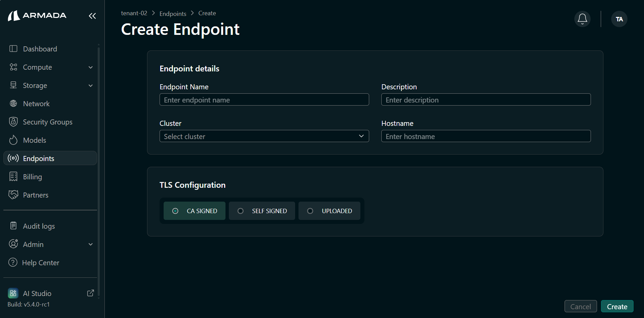Click the Billing receipt icon
The height and width of the screenshot is (318, 644).
(x=13, y=176)
